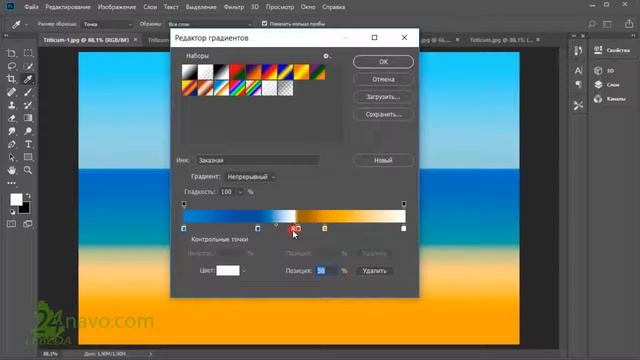Click the gradient name input field
Screen dimensions: 640x360
click(258, 160)
